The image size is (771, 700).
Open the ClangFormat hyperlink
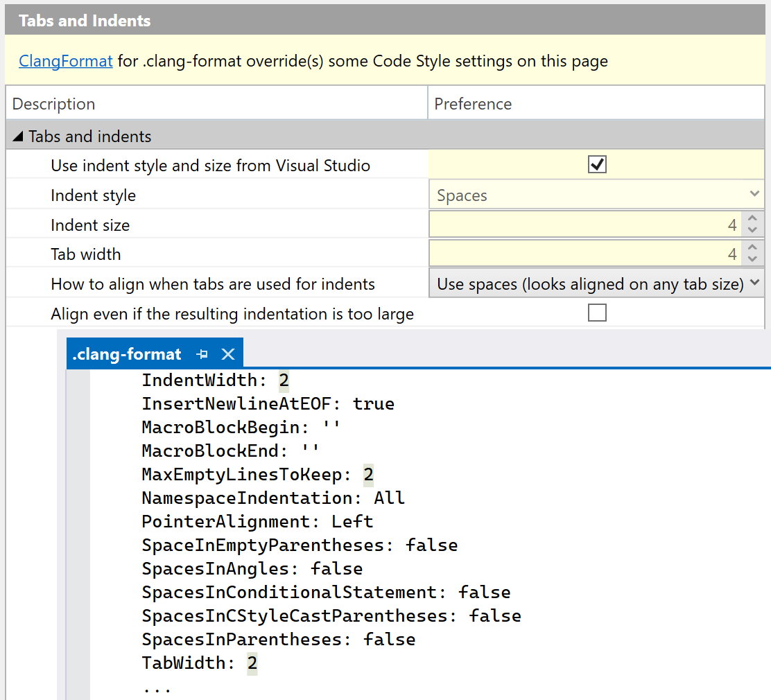(x=66, y=61)
